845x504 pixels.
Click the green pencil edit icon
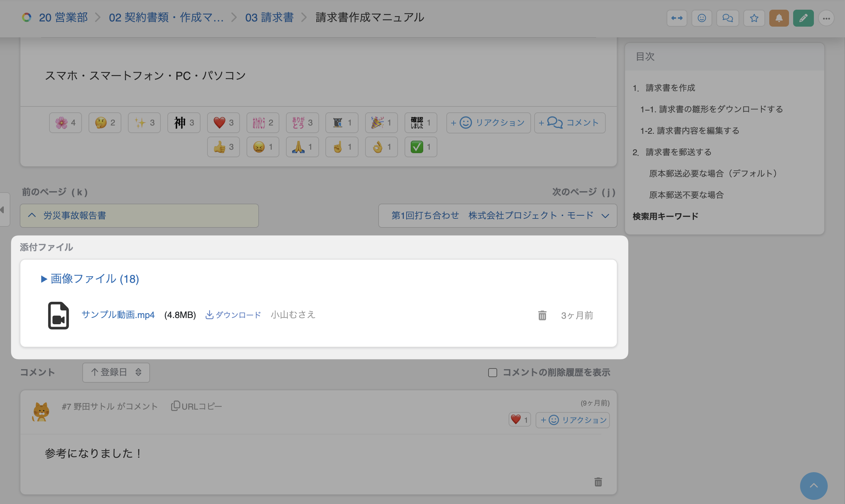[x=803, y=18]
